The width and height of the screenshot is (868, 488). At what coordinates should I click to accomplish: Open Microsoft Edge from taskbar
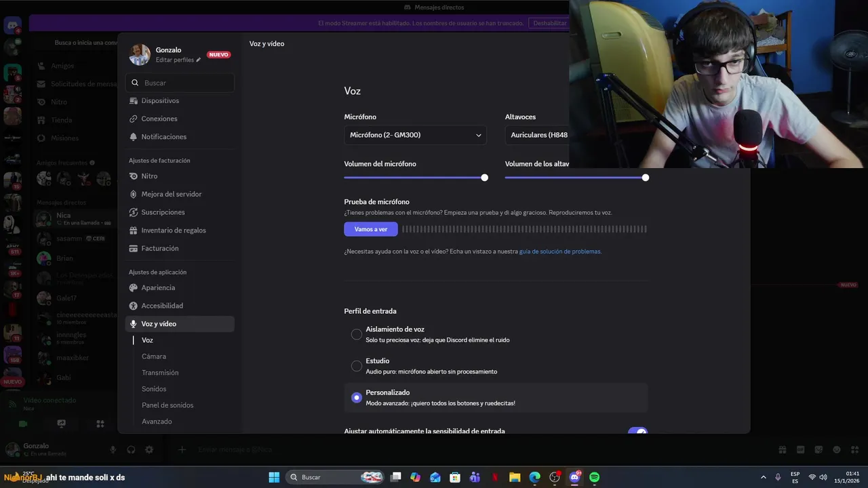point(534,477)
